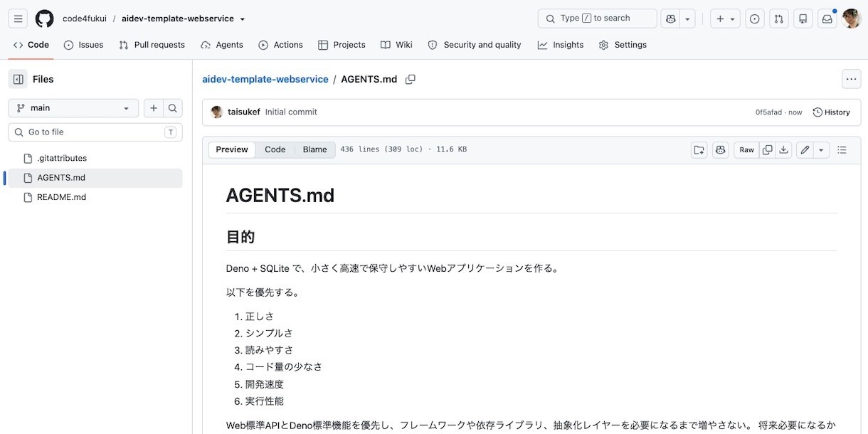Search this repository with magnifier button
Image resolution: width=868 pixels, height=434 pixels.
coord(173,108)
